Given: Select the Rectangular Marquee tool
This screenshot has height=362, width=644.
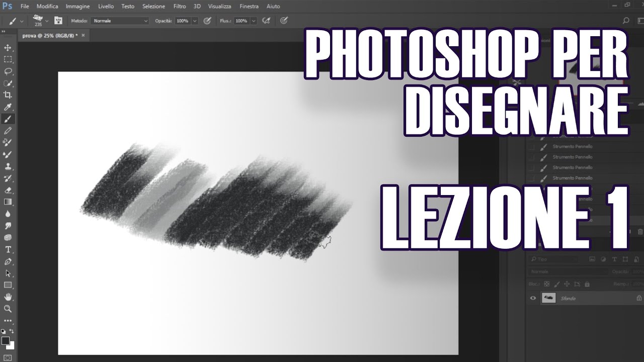Looking at the screenshot, I should coord(8,59).
